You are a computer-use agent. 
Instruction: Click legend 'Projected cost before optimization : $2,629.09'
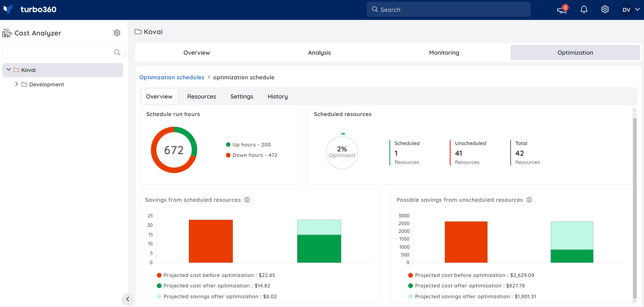click(471, 275)
